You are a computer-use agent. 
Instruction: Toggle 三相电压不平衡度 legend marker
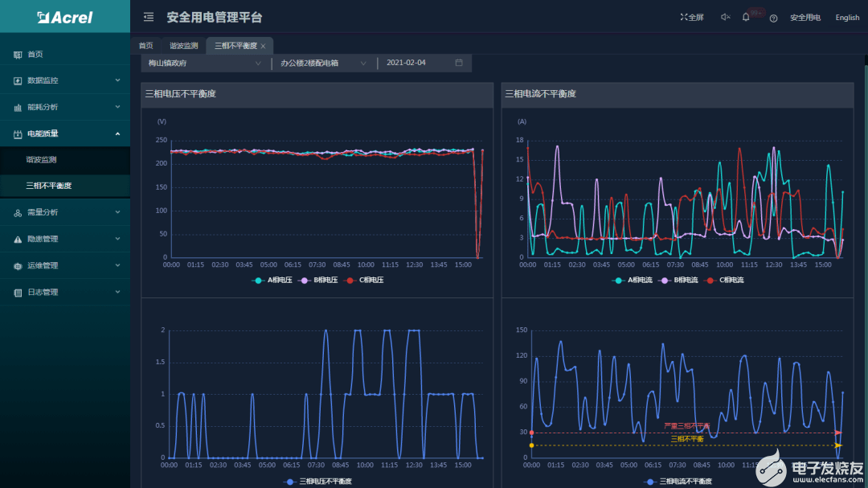point(289,482)
